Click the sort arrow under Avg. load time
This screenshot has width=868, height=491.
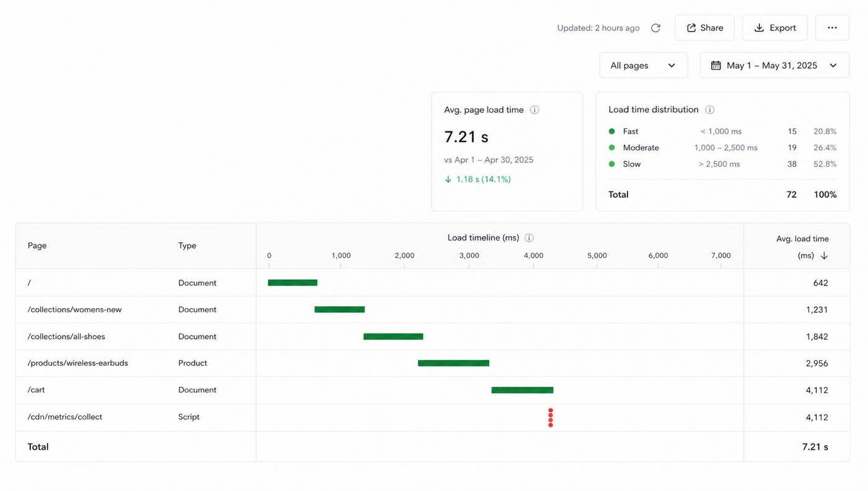pos(824,255)
